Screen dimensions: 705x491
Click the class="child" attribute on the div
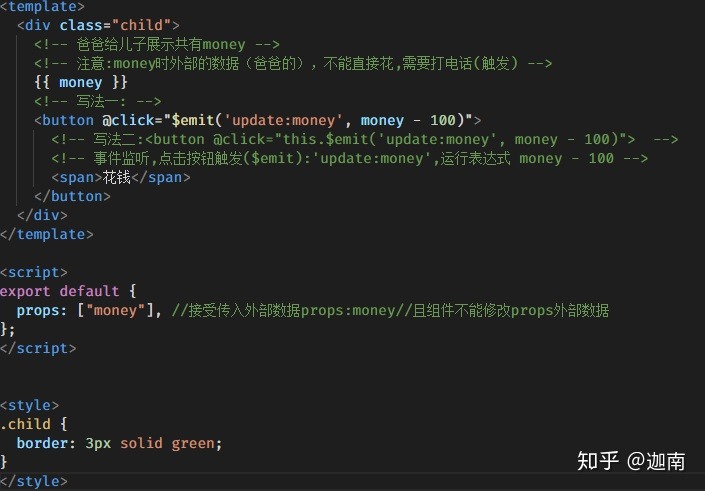point(115,25)
